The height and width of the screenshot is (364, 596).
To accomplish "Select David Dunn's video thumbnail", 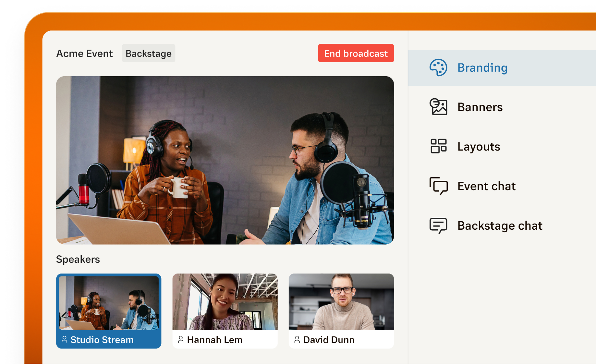I will (x=341, y=301).
